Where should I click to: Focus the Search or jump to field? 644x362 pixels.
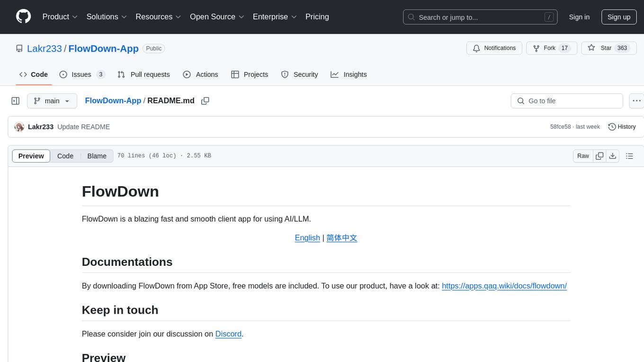[x=480, y=17]
